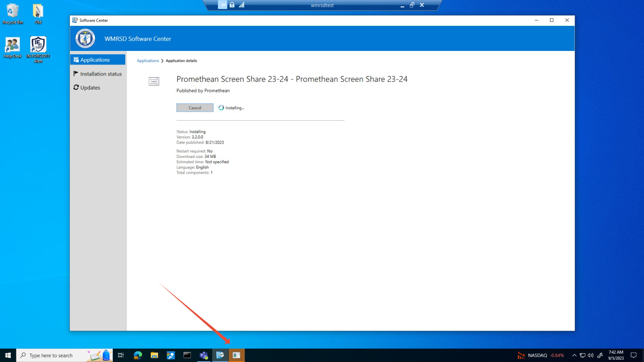This screenshot has width=644, height=362.
Task: Launch Microsoft Edge from the taskbar
Action: [x=138, y=355]
